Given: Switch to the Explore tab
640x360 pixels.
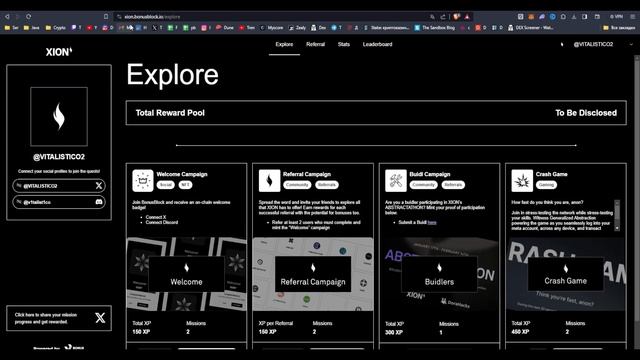Looking at the screenshot, I should [284, 44].
